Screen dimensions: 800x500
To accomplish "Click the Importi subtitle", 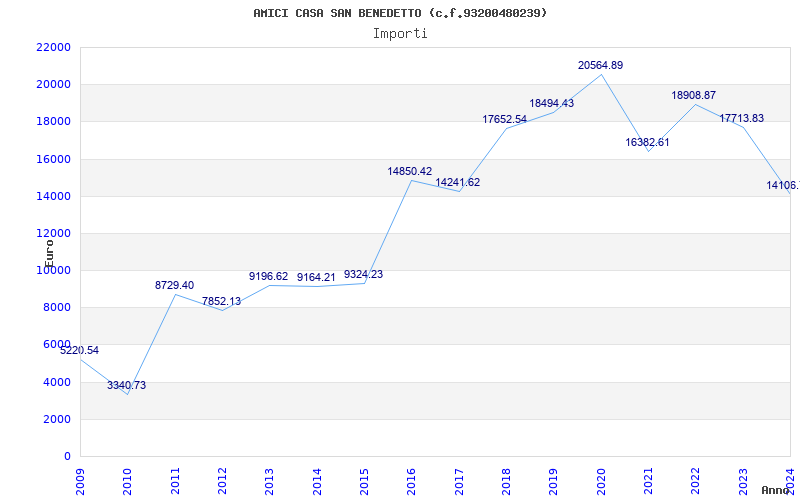I will 400,34.
